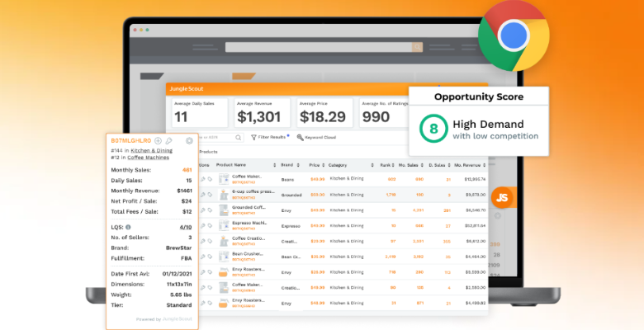Click the Bean Crusher product thumbnail
Screen dimensions: 644x330
tap(224, 257)
